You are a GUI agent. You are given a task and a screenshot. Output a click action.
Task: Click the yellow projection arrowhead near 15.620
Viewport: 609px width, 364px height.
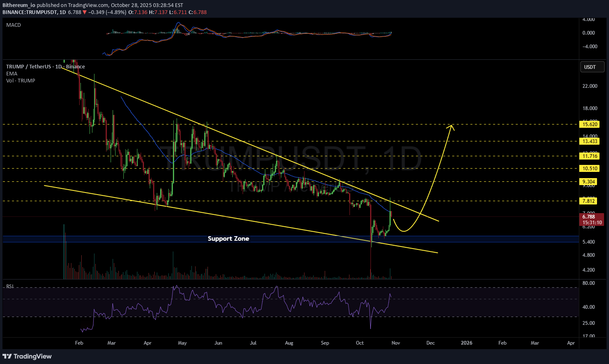click(x=451, y=127)
